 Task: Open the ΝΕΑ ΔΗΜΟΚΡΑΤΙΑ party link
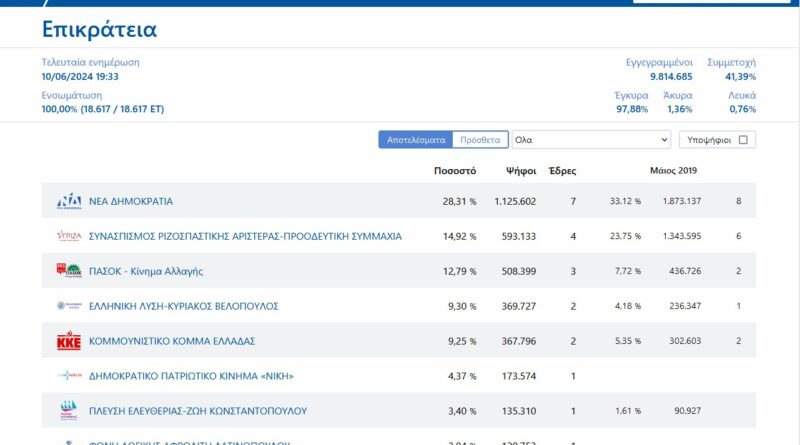pos(131,201)
